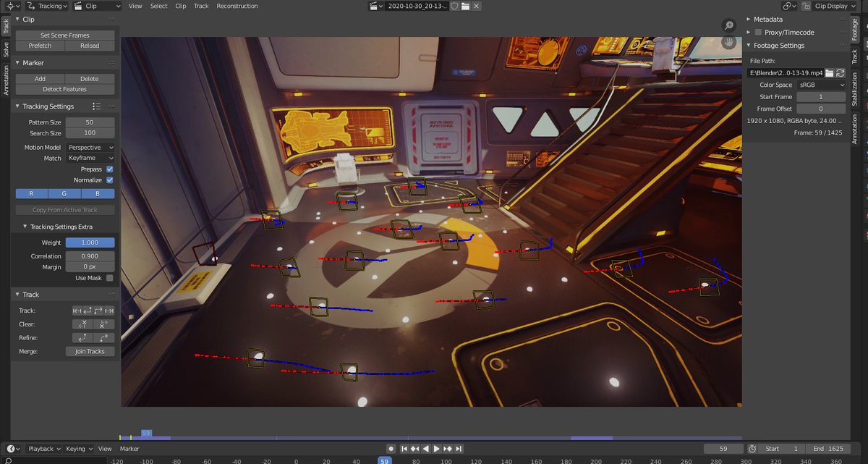Click the Join Tracks button
This screenshot has height=464, width=868.
coord(90,352)
